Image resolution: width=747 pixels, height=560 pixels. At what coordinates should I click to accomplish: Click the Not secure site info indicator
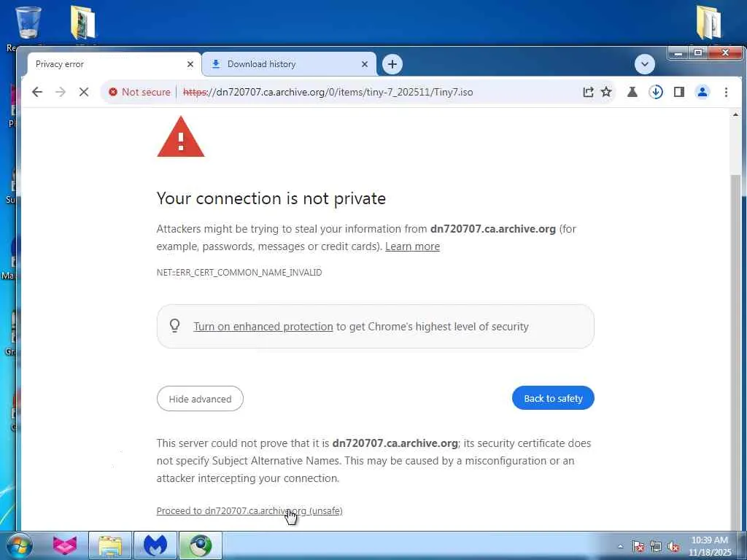[x=139, y=92]
